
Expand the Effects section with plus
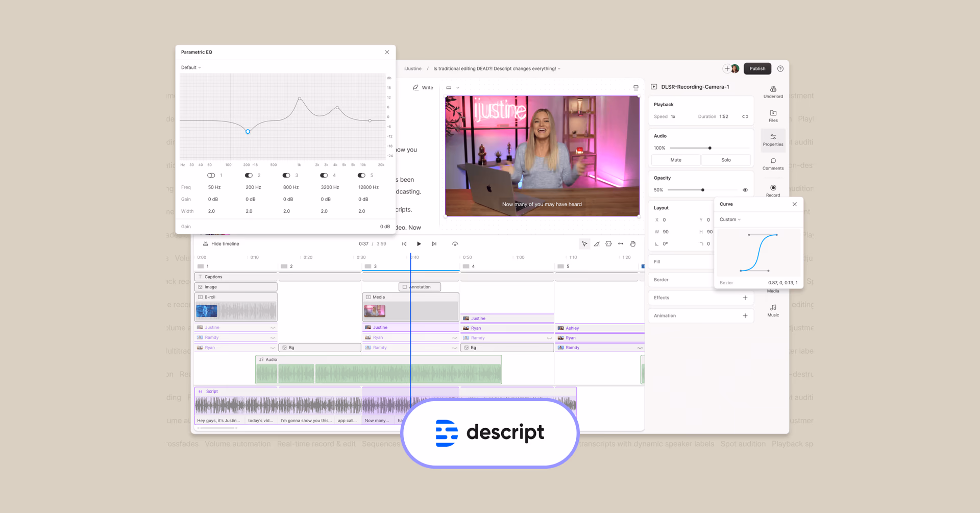(x=745, y=298)
